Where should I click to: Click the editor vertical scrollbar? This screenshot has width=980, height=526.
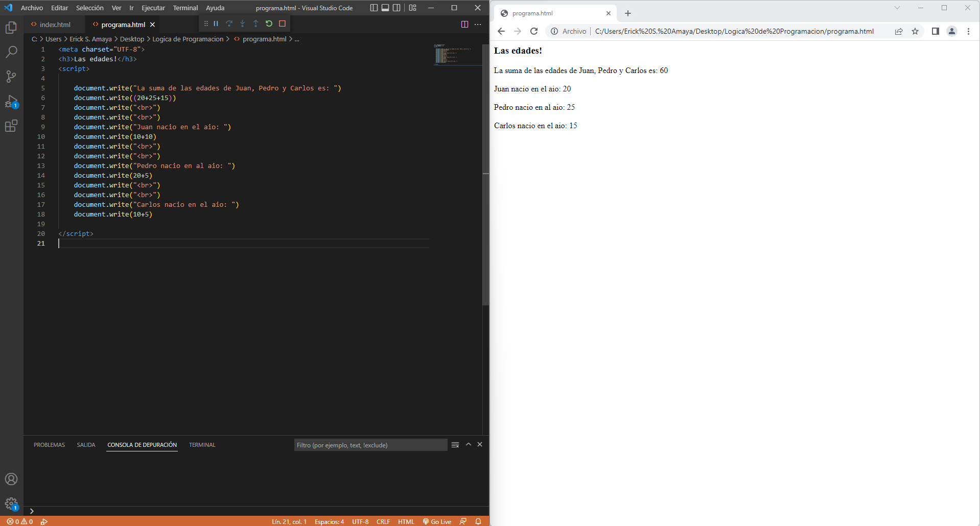point(485,175)
